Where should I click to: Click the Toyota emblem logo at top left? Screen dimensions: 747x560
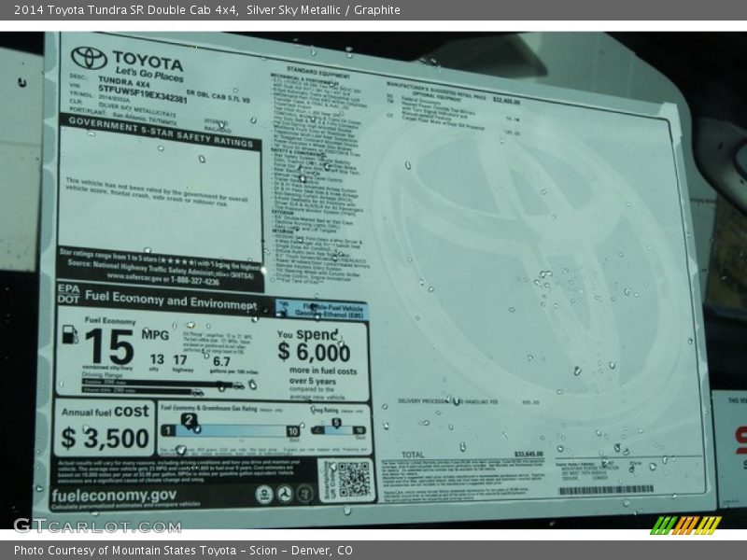click(89, 58)
